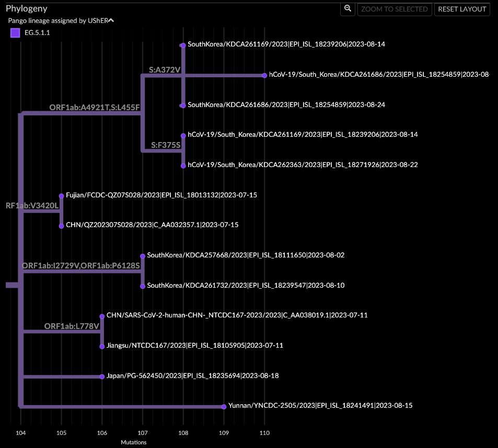Click the Fujian/FCDC-QZ07S028/2023 node
Viewport: 498px width, 448px height.
point(61,195)
